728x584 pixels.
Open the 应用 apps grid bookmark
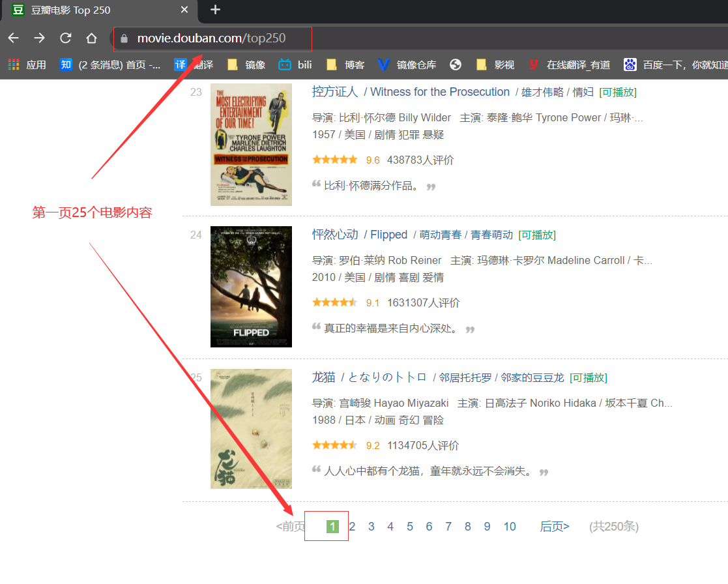27,65
